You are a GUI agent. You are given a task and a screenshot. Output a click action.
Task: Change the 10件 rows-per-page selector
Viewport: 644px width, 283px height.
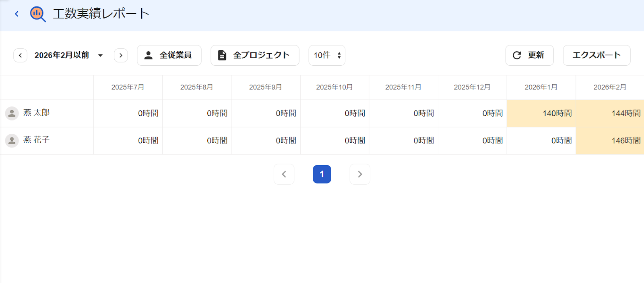327,55
